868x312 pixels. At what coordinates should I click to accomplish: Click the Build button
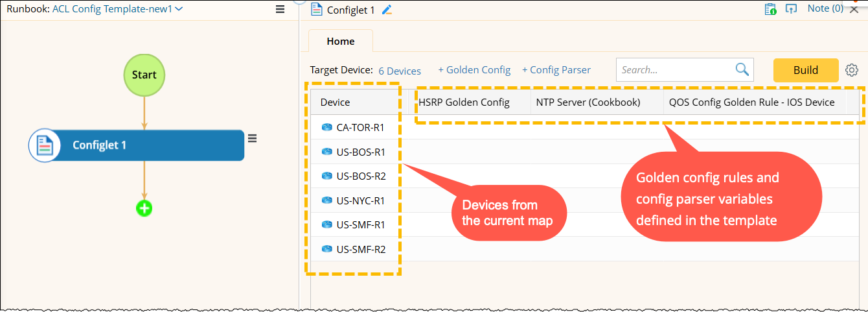pos(806,70)
